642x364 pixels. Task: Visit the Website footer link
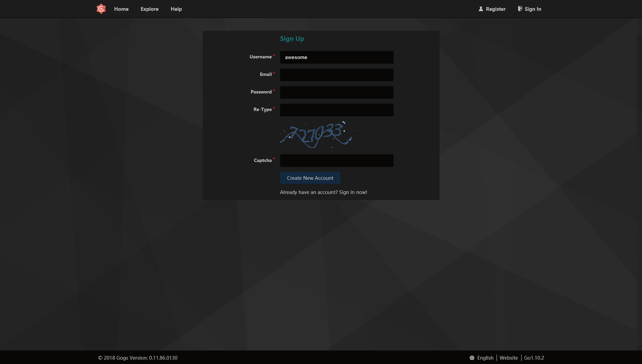coord(508,358)
